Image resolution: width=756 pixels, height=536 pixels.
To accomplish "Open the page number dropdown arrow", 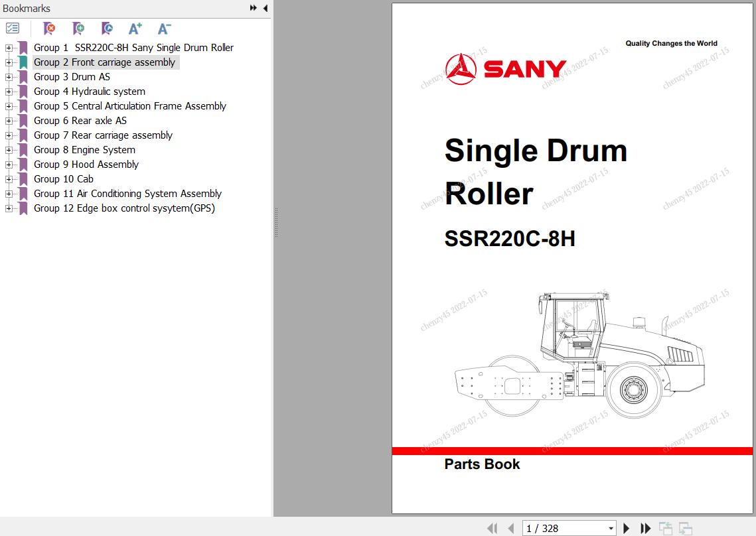I will (611, 528).
